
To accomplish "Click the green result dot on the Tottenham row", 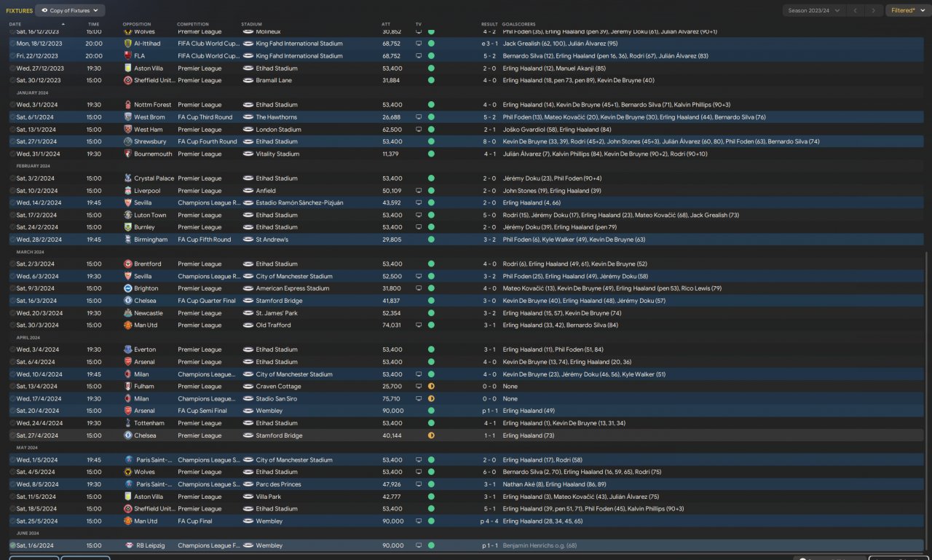I will (431, 423).
